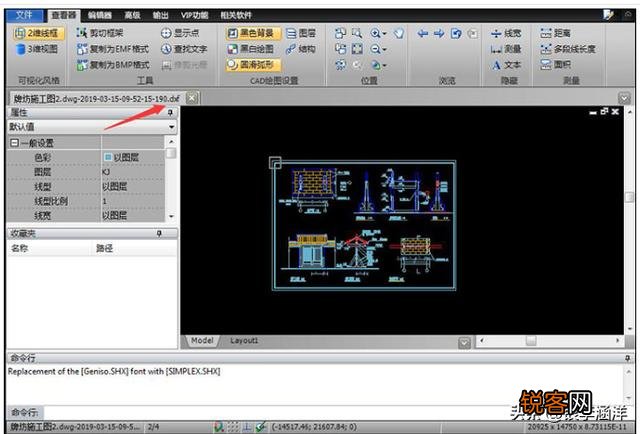Collapse the 一般设置 section
Image resolution: width=640 pixels, height=434 pixels.
tap(14, 143)
